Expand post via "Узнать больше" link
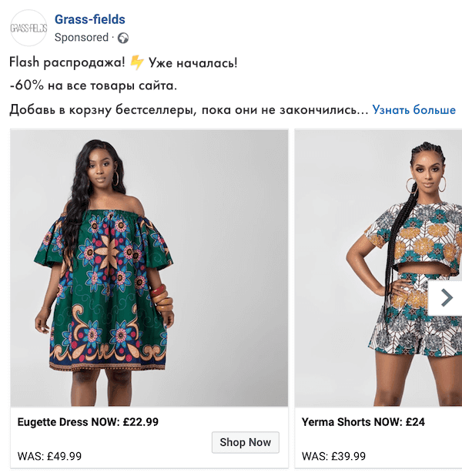This screenshot has height=476, width=462. 414,109
